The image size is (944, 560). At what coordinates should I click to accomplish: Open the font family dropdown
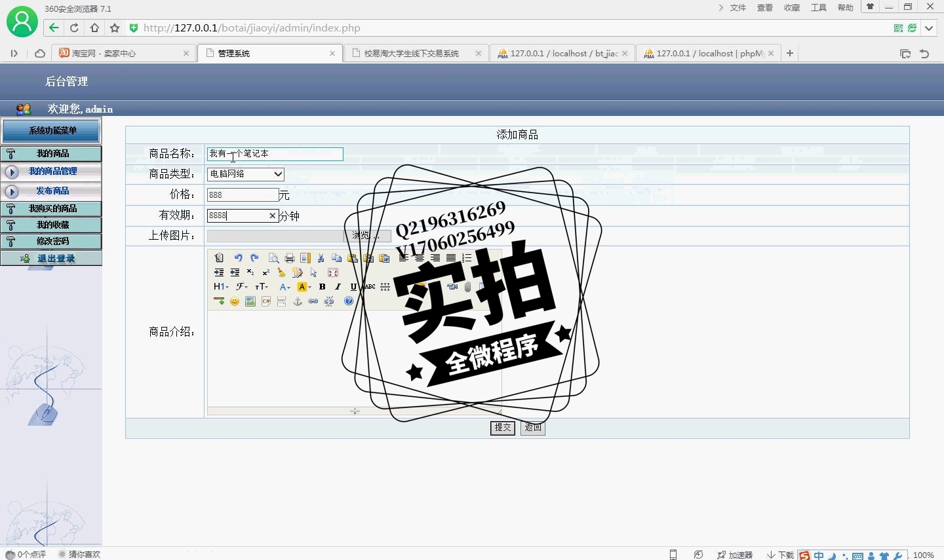point(241,287)
